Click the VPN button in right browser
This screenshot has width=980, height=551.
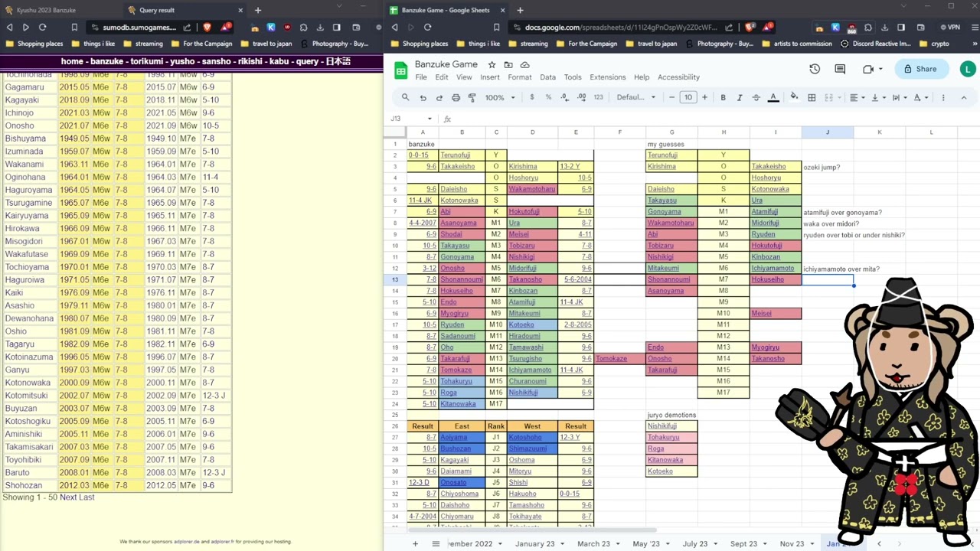(x=949, y=27)
